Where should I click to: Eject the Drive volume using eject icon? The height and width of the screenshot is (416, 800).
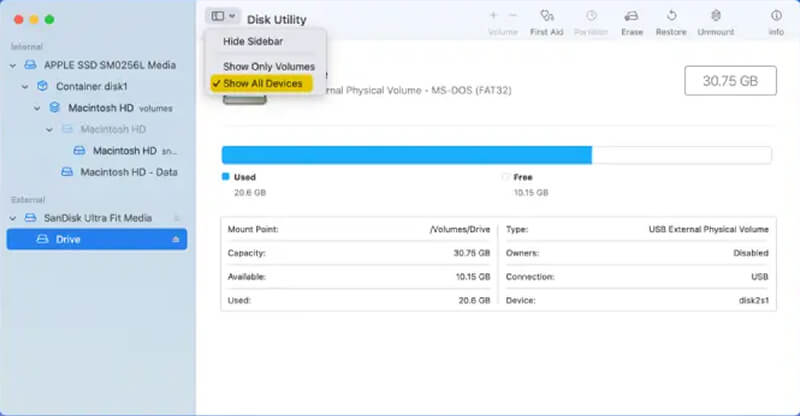[x=176, y=239]
